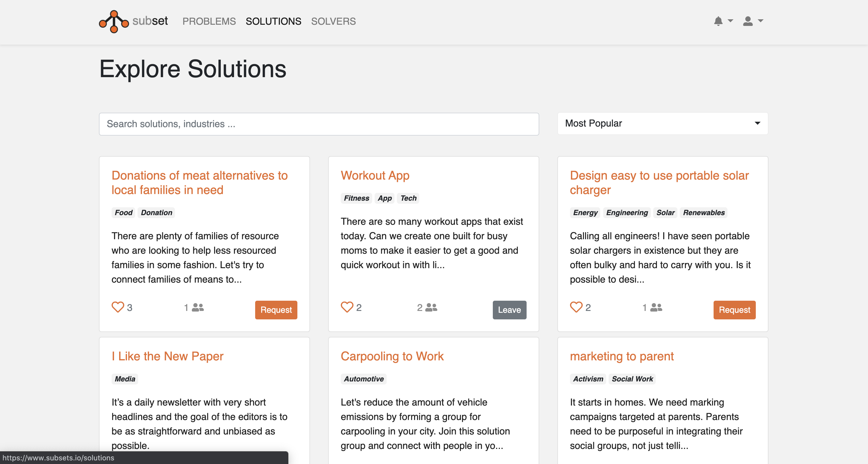Click members icon on Donations card
Viewport: 868px width, 464px height.
[198, 307]
